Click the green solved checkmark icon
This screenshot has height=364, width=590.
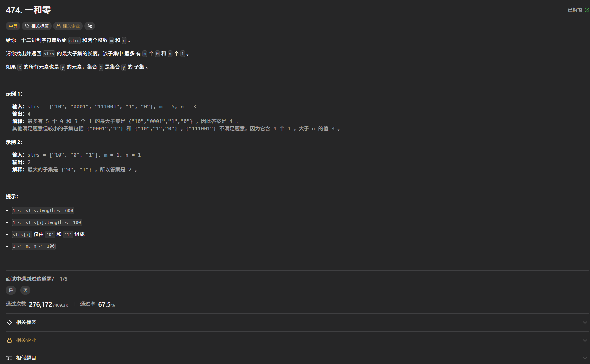click(587, 10)
